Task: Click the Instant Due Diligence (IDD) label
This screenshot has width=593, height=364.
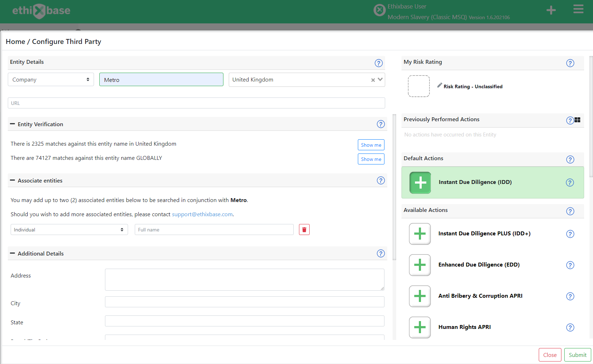Action: click(475, 182)
